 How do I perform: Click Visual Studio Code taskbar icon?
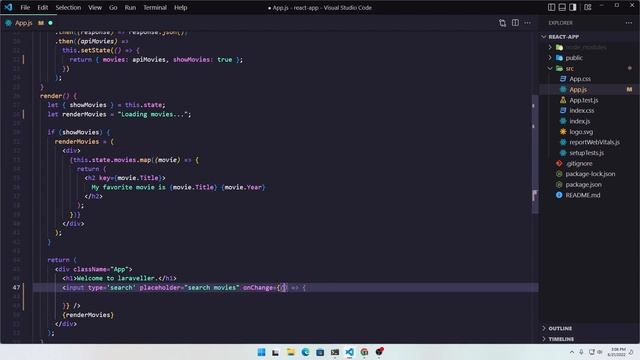tap(349, 352)
